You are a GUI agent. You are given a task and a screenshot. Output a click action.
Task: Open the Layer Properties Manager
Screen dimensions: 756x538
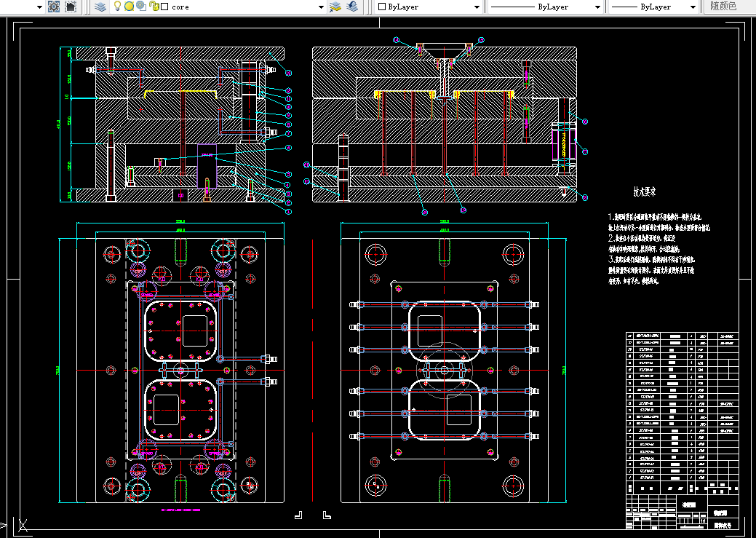(100, 7)
